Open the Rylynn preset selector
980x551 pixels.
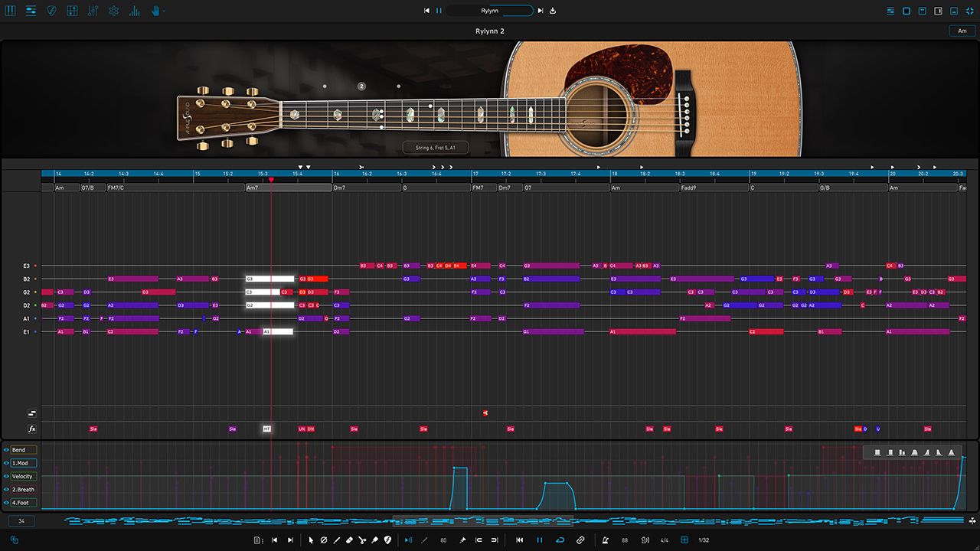(490, 11)
